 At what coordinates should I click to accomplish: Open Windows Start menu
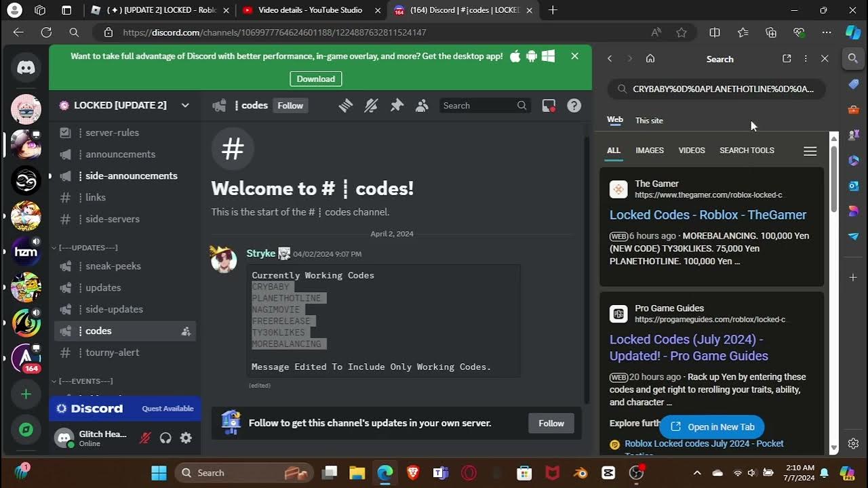[x=159, y=473]
